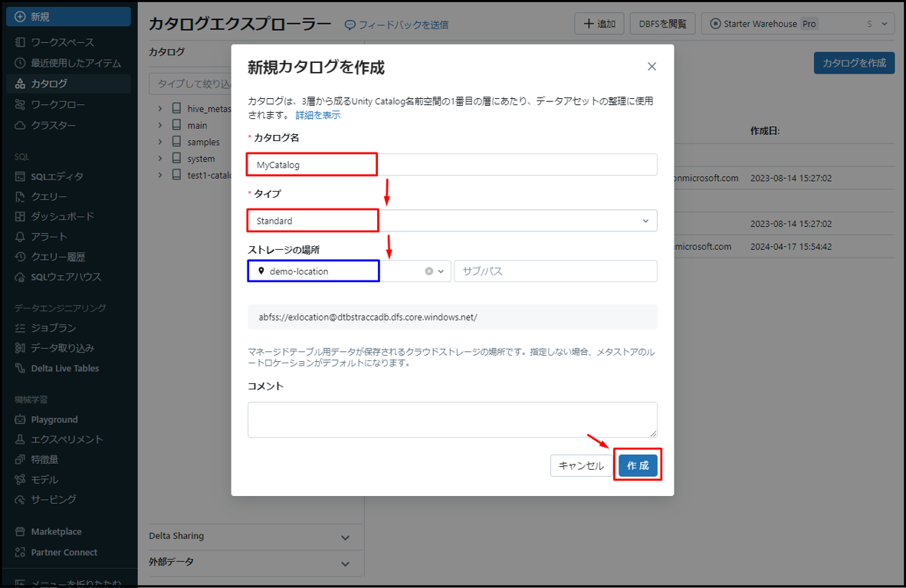
Task: Click the Cluster cloud icon in sidebar
Action: click(x=20, y=126)
